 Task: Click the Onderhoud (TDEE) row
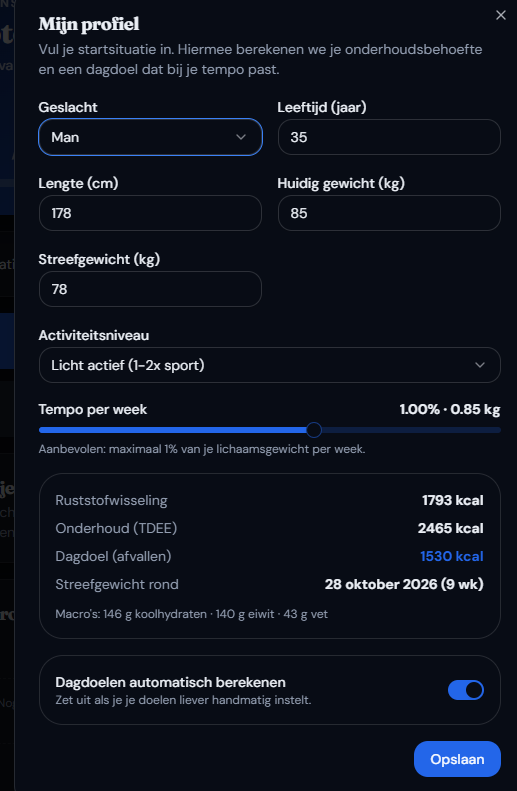pos(269,528)
